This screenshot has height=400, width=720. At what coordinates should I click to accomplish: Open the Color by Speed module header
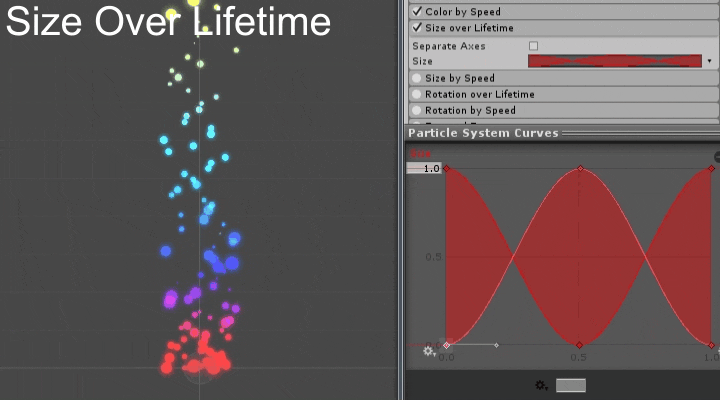point(564,11)
